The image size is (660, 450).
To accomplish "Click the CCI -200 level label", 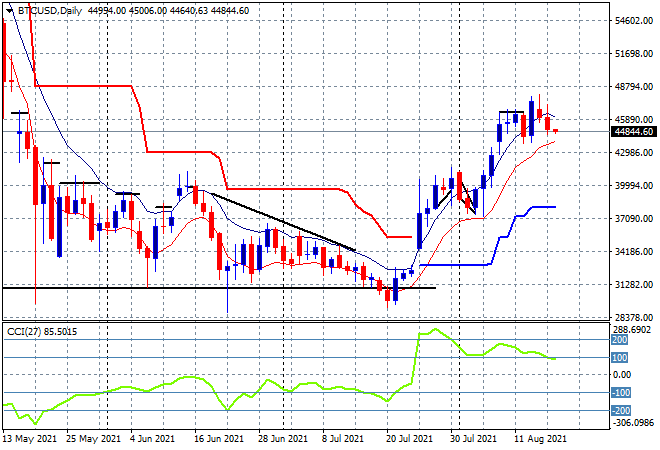I will point(621,410).
